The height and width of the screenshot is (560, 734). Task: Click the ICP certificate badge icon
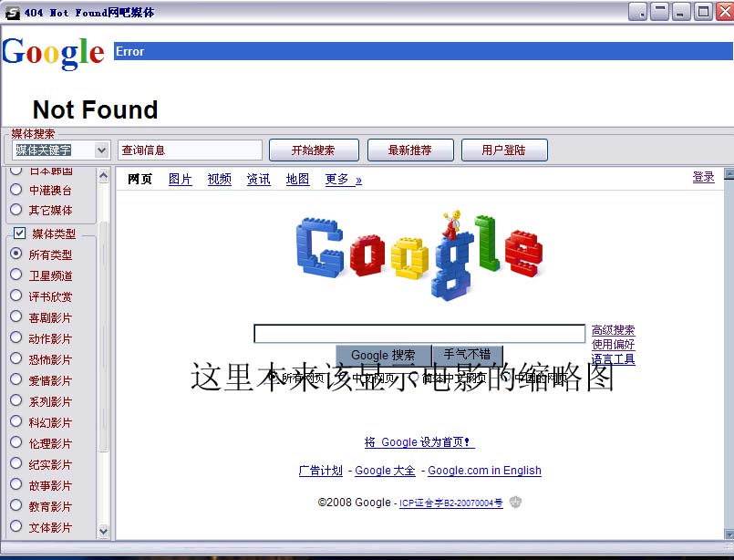515,502
